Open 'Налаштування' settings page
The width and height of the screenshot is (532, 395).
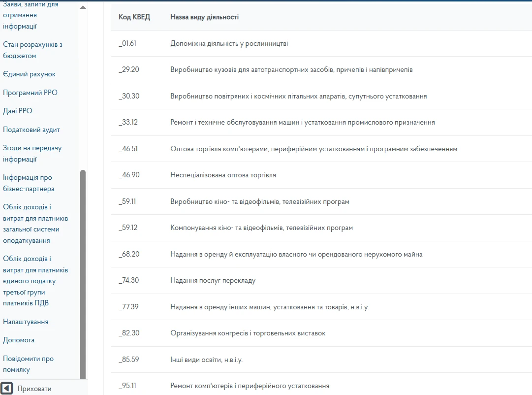[x=26, y=322]
